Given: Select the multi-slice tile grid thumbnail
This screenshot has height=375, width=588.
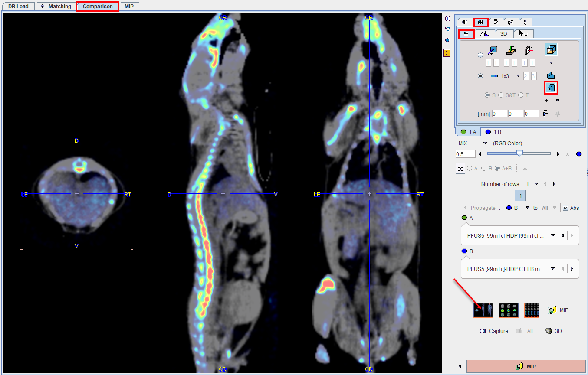Looking at the screenshot, I should click(x=532, y=310).
